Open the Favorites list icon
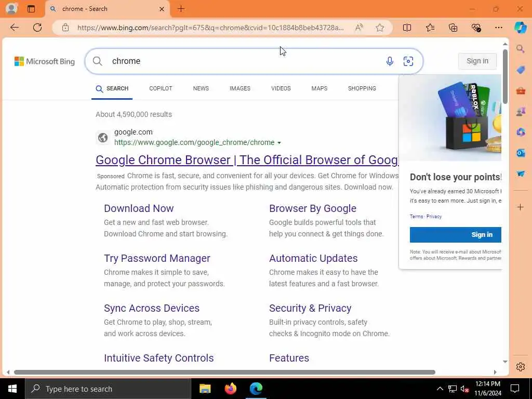The height and width of the screenshot is (399, 532). click(430, 28)
